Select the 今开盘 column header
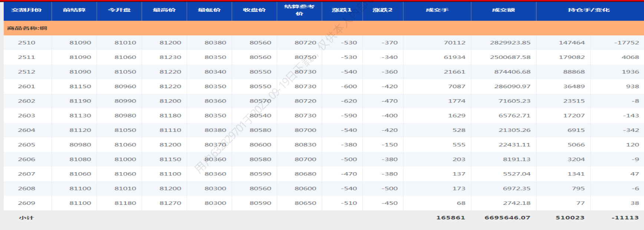 [119, 10]
